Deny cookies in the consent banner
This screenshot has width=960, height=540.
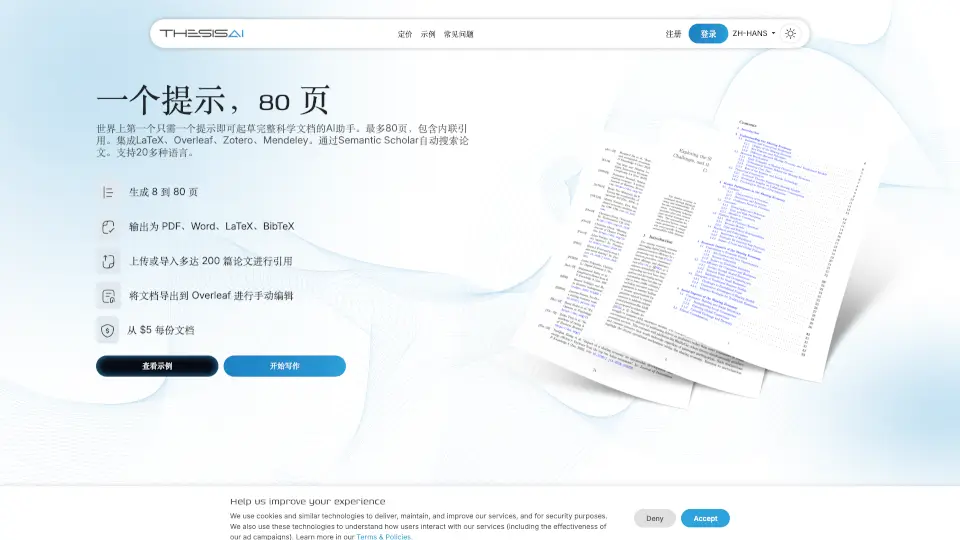(655, 518)
